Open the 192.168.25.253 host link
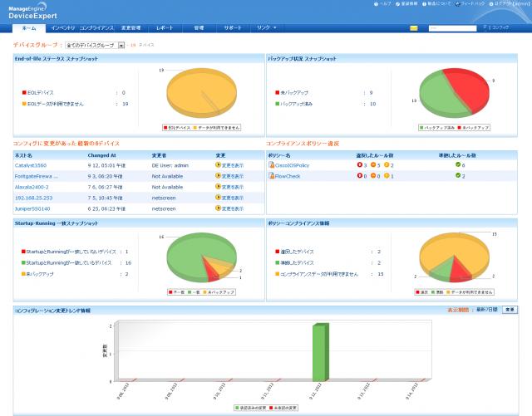This screenshot has width=532, height=416. tap(33, 198)
